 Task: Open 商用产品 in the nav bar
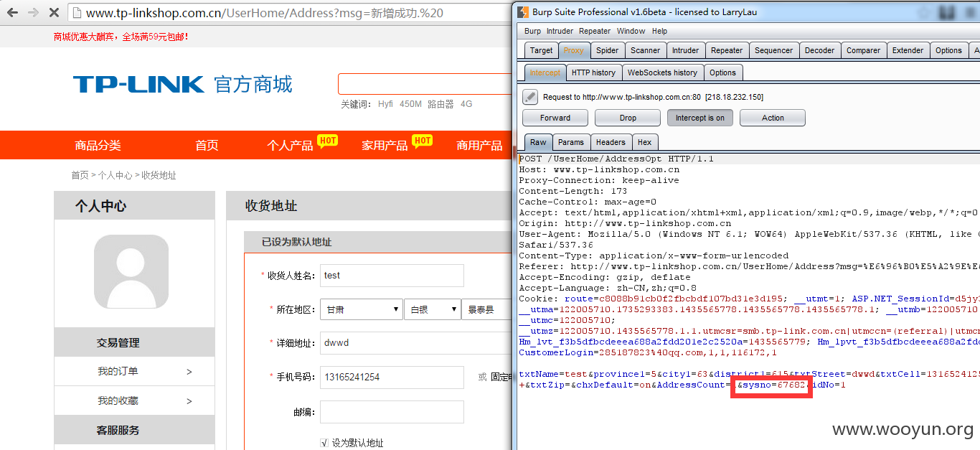point(479,146)
